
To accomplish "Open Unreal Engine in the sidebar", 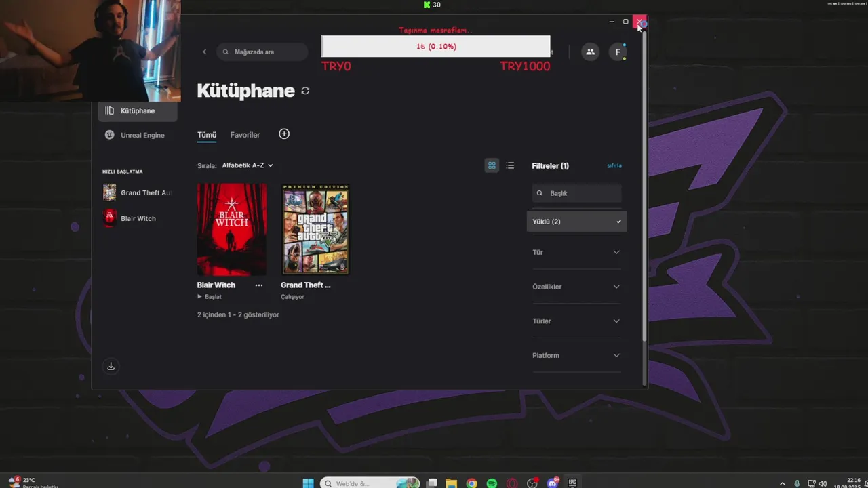I will tap(138, 135).
